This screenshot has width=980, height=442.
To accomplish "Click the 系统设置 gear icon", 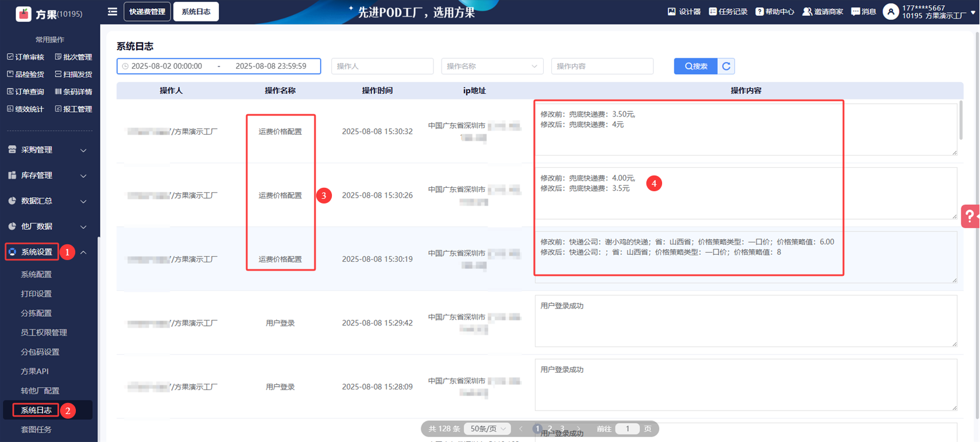I will click(12, 252).
